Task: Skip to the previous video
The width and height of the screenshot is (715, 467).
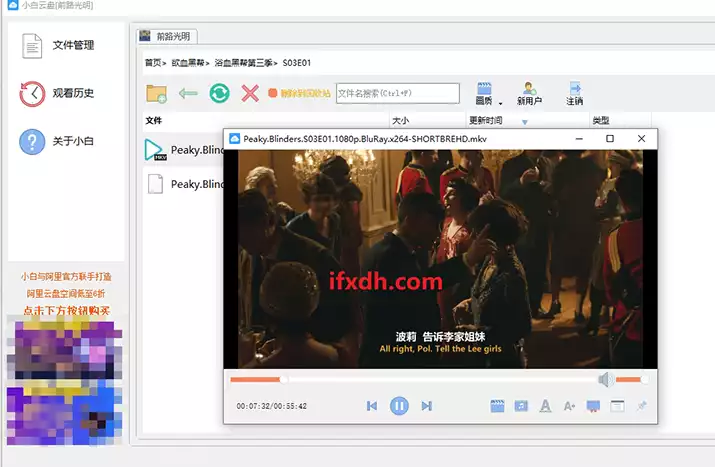Action: point(372,405)
